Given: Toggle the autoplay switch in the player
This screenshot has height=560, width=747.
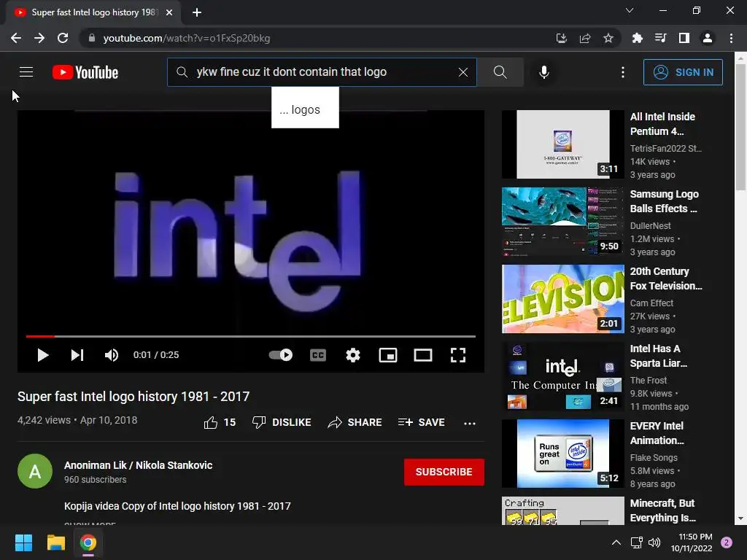Looking at the screenshot, I should 281,355.
